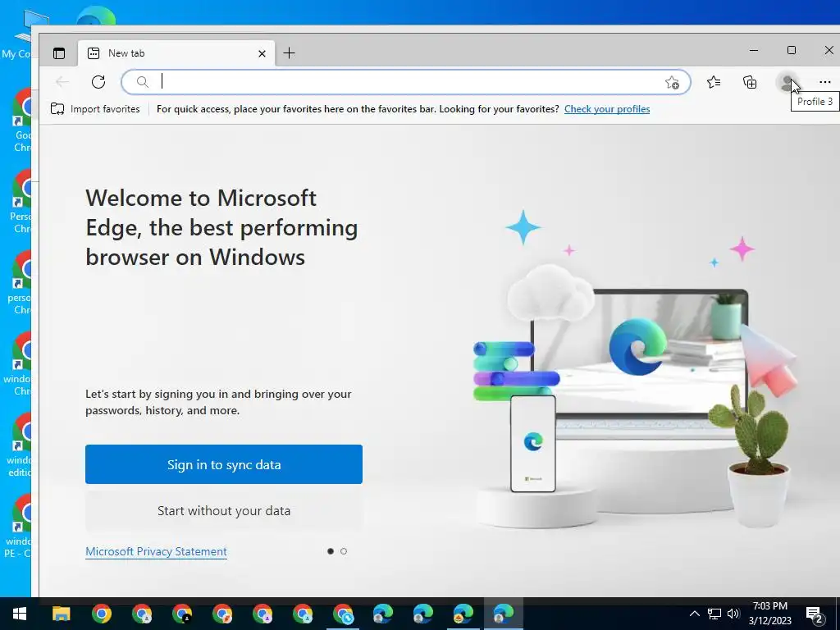Image resolution: width=840 pixels, height=630 pixels.
Task: Open the volume speaker tray icon
Action: tap(733, 614)
